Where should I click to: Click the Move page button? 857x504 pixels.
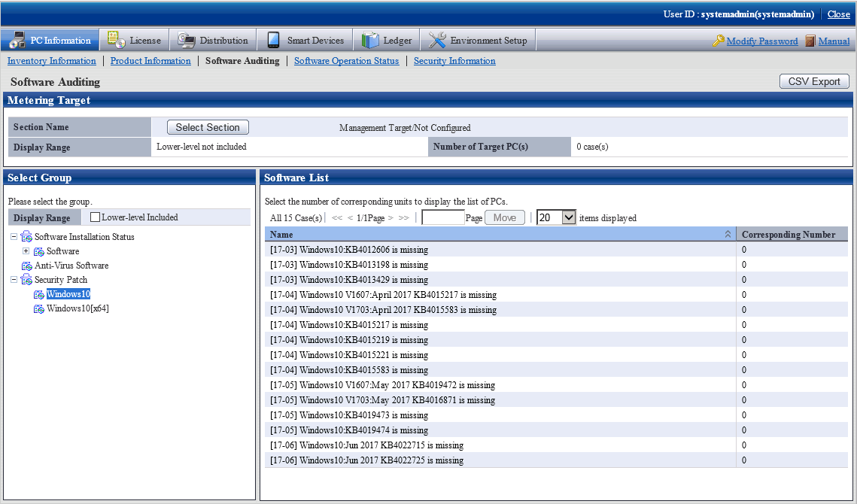[504, 217]
